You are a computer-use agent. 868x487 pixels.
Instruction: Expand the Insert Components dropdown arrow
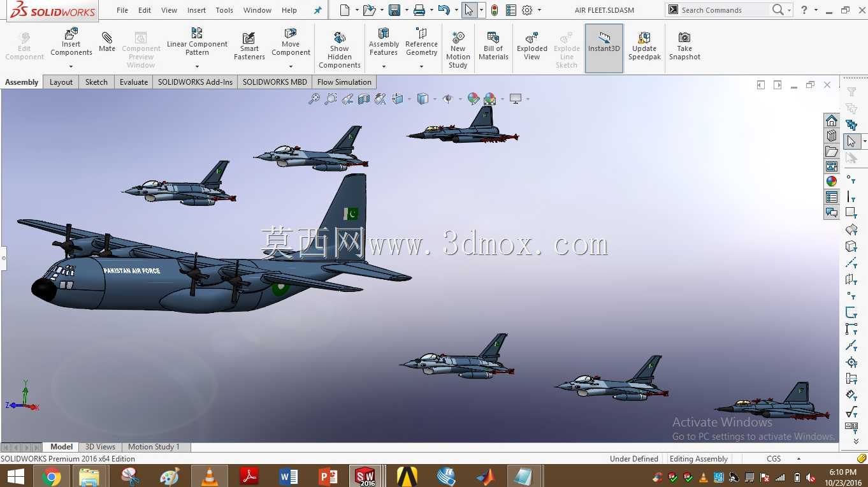(71, 66)
